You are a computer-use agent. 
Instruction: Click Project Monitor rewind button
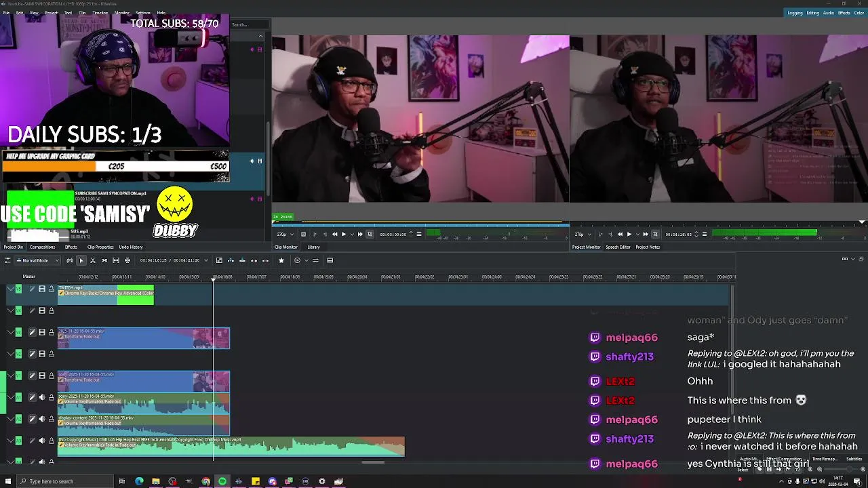(x=620, y=235)
